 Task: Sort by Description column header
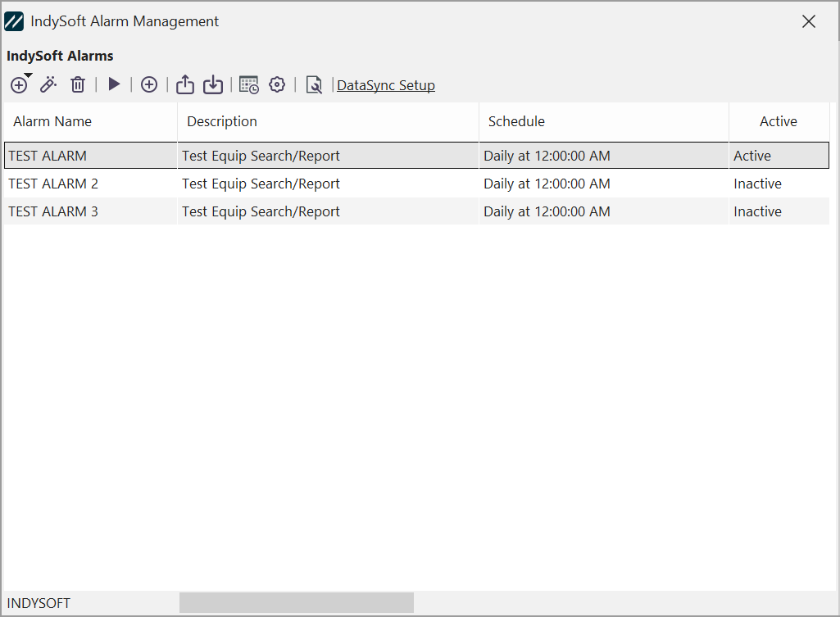coord(222,121)
